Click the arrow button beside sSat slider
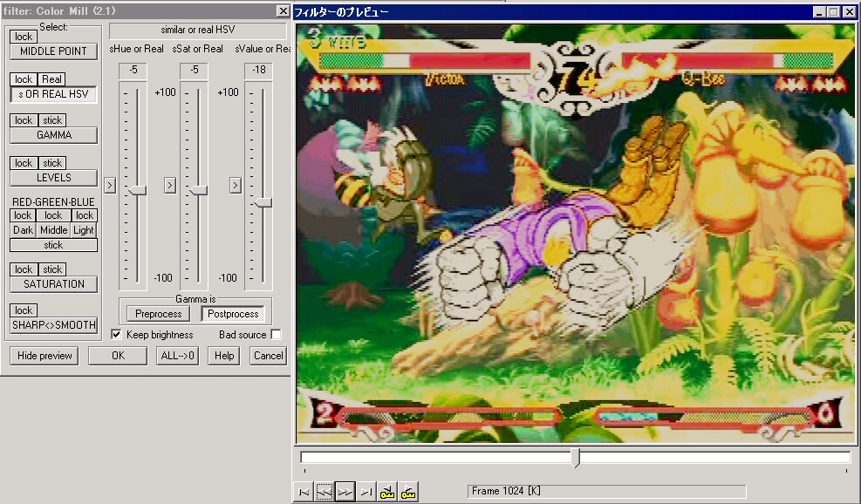861x504 pixels. [x=170, y=186]
